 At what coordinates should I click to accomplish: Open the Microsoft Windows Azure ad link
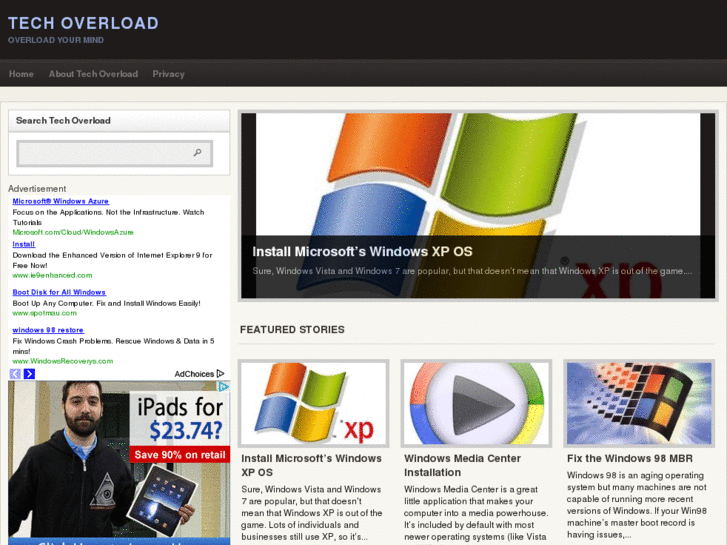coord(60,201)
